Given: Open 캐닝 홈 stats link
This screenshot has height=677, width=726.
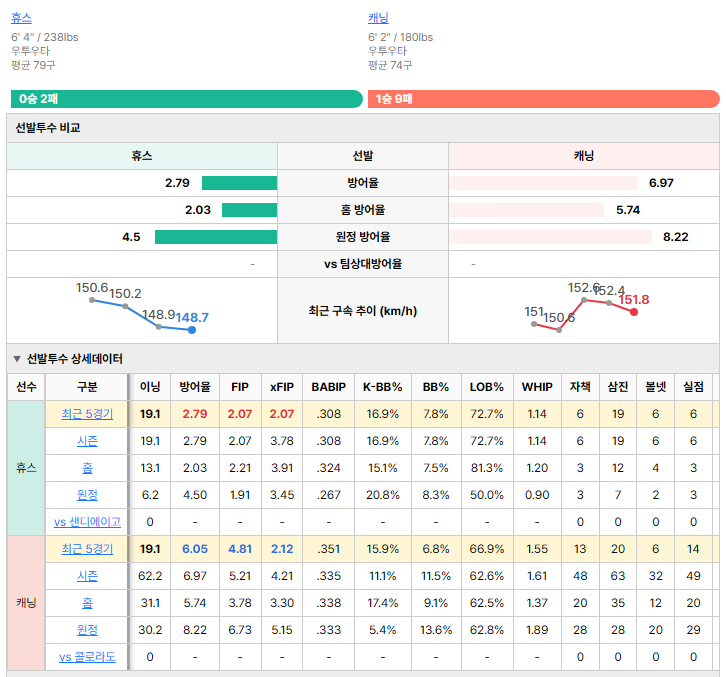Looking at the screenshot, I should [87, 603].
